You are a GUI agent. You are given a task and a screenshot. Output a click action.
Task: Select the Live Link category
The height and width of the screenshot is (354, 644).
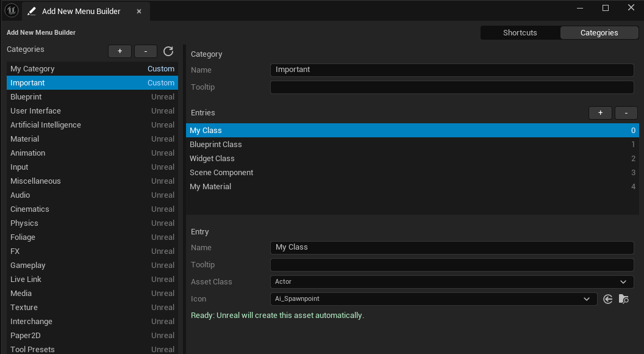click(x=93, y=279)
